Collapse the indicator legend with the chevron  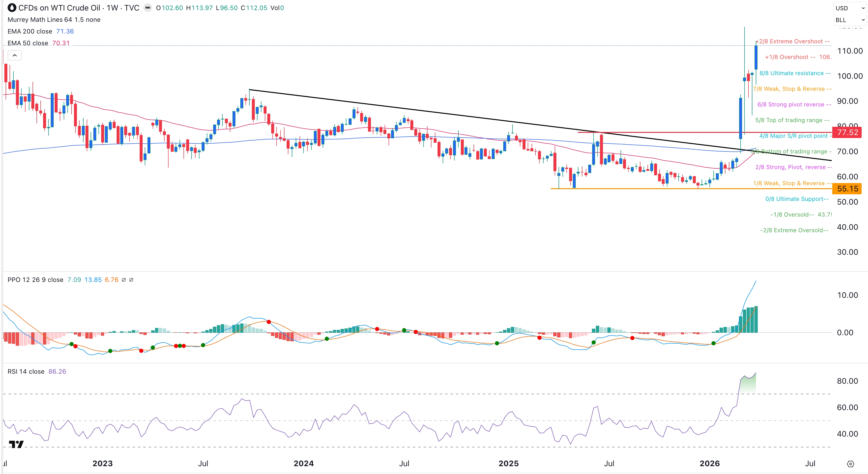(x=14, y=55)
